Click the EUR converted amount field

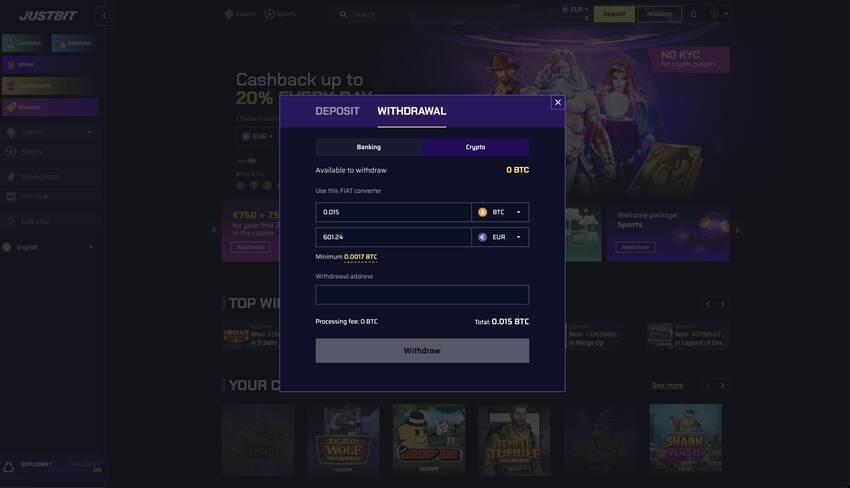point(394,237)
